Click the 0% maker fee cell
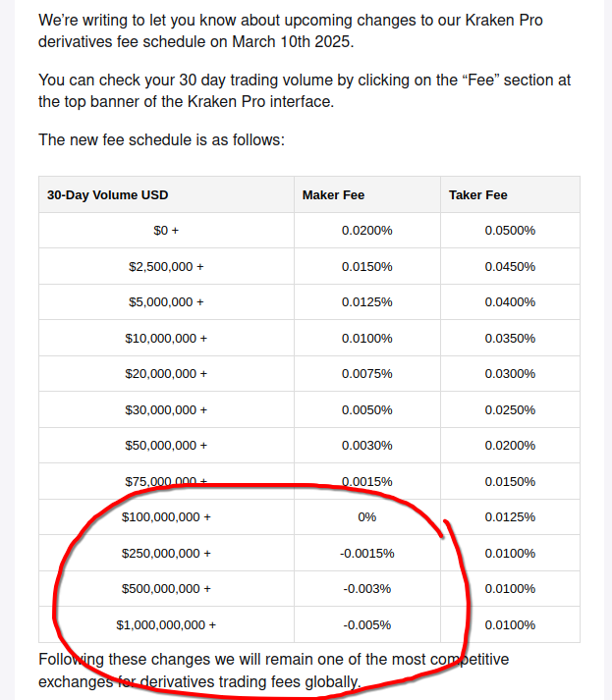 [x=367, y=517]
